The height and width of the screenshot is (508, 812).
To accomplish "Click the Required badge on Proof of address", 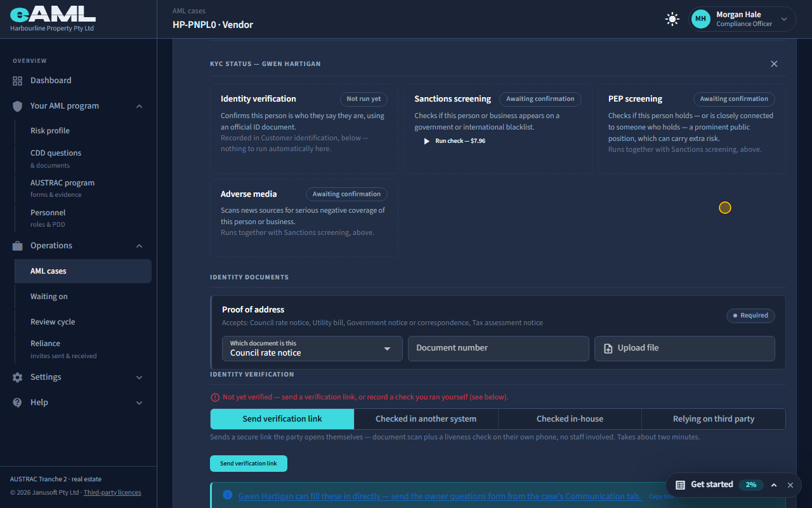I will (750, 316).
